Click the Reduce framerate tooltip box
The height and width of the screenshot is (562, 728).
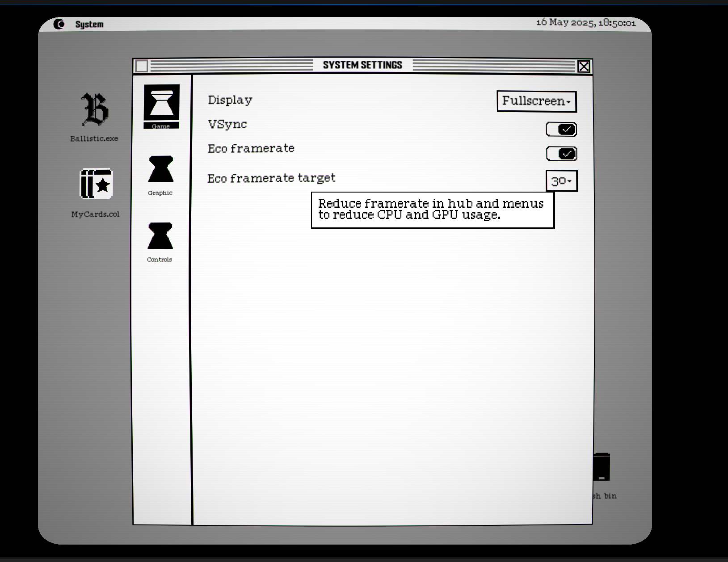(432, 210)
